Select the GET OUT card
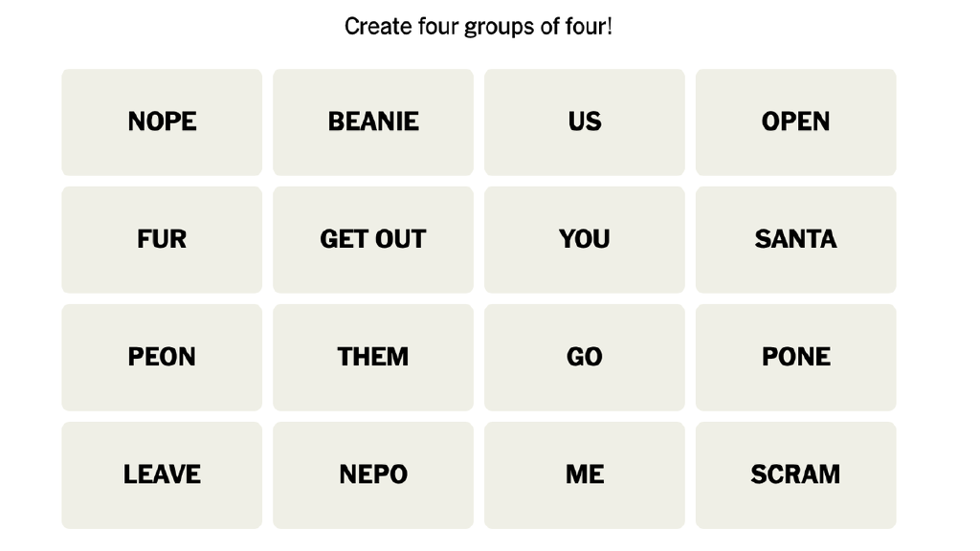Image resolution: width=980 pixels, height=551 pixels. coord(373,239)
